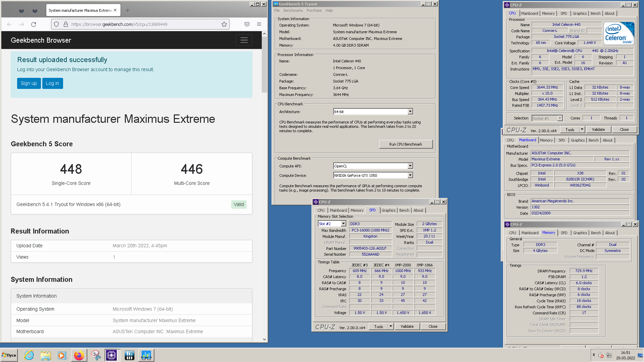Viewport: 644px width, 362px height.
Task: Select Graphics tab in SPD CPU-Z window
Action: (389, 210)
